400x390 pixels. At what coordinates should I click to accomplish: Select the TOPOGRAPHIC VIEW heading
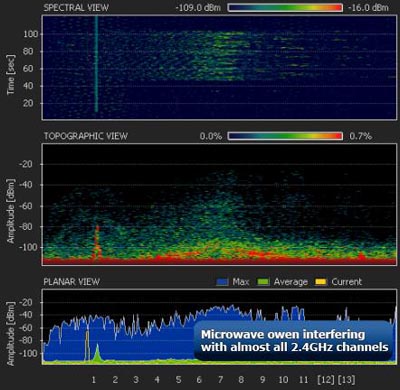coord(86,136)
